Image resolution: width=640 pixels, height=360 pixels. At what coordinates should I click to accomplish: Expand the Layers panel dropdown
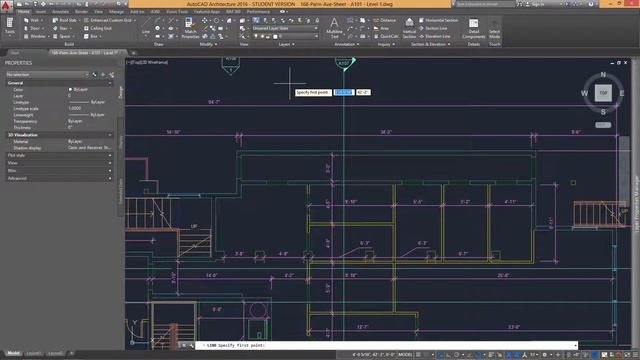(287, 44)
